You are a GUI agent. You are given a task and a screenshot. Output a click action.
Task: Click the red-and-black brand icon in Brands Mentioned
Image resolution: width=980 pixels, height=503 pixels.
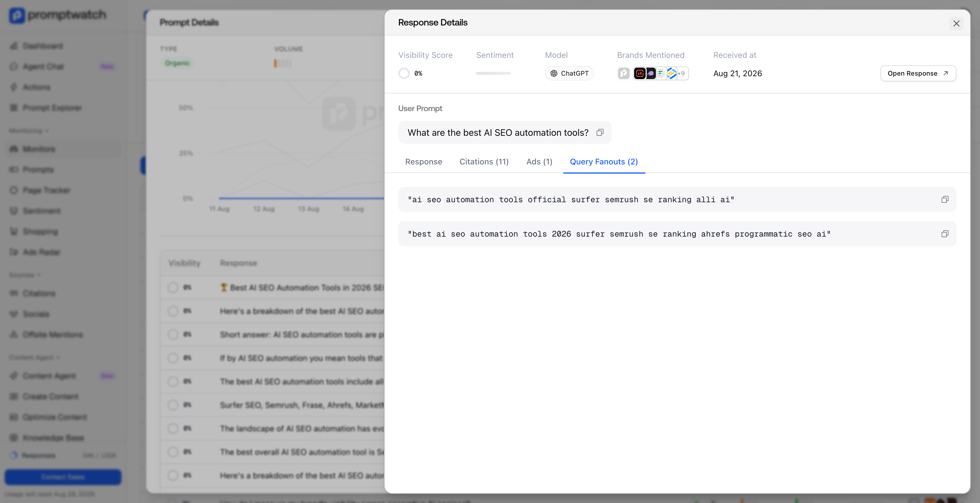[x=640, y=73]
